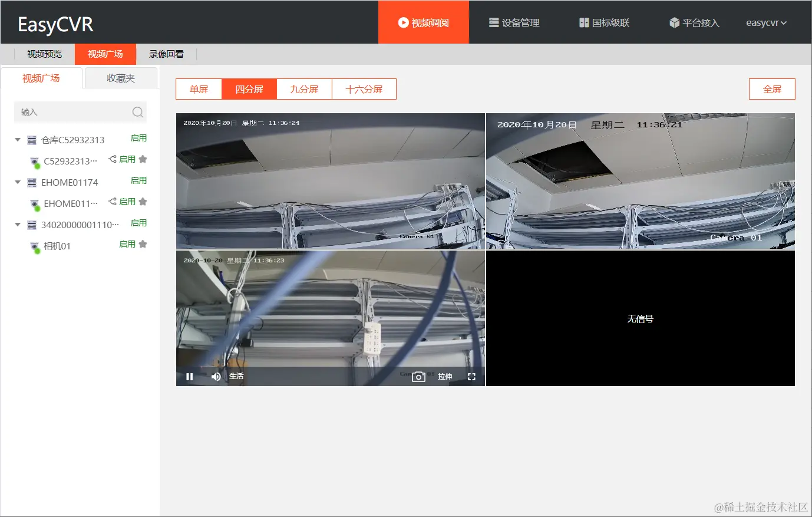Mute audio in the bottom-left video
The height and width of the screenshot is (517, 812).
tap(216, 376)
